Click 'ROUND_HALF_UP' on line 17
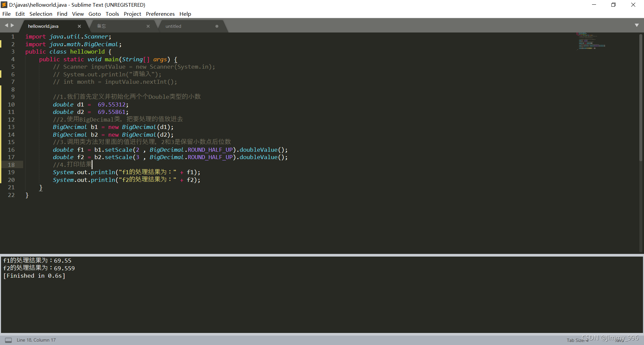This screenshot has height=345, width=644. (210, 157)
